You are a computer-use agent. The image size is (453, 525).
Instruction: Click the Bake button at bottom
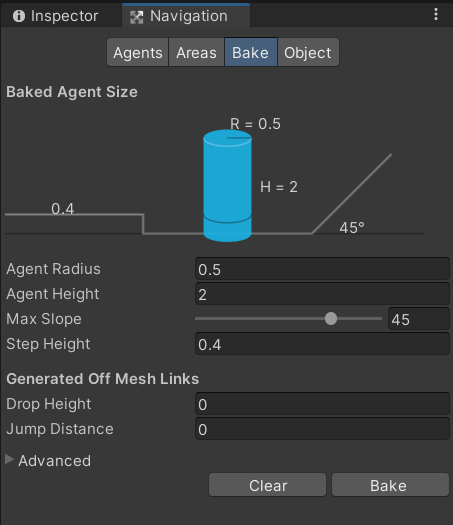390,485
